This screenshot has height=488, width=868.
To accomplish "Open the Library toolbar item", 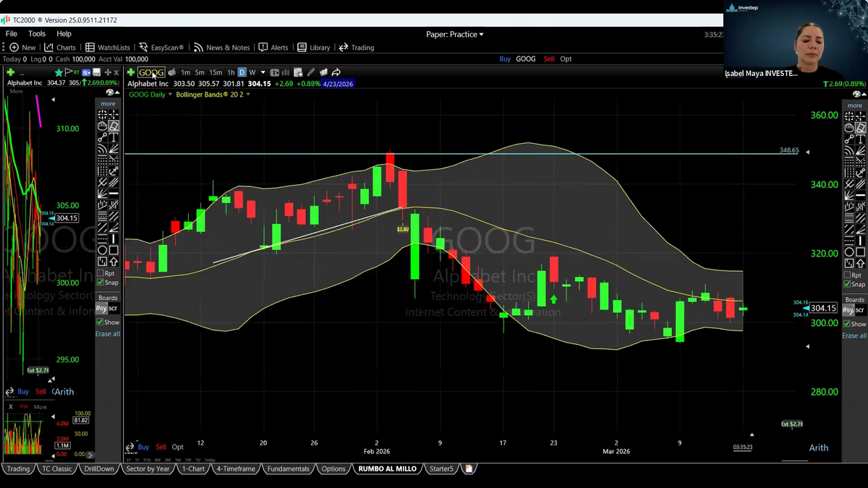I will [314, 48].
